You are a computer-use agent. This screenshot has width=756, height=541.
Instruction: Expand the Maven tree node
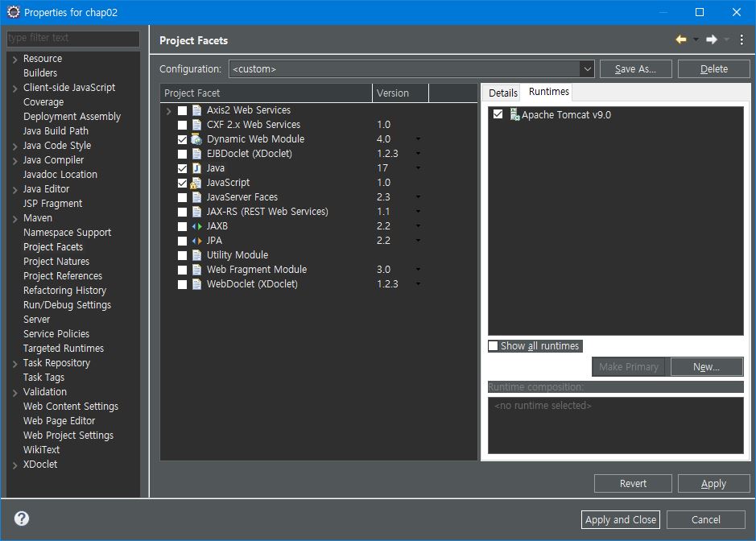click(x=15, y=219)
